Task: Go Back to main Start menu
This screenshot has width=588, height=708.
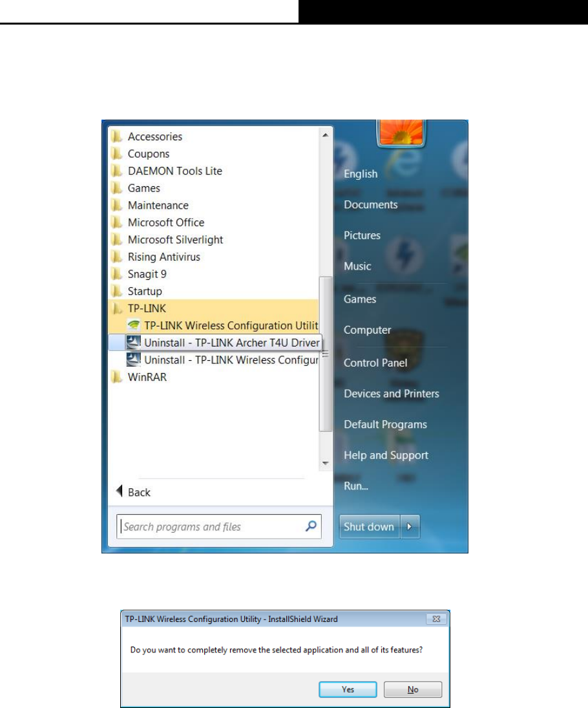Action: tap(134, 491)
